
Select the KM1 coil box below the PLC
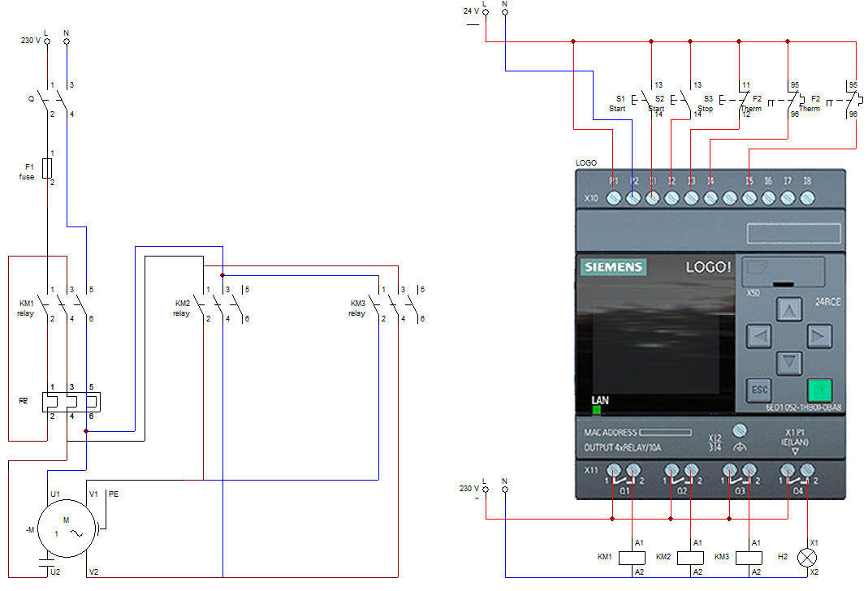tap(632, 558)
